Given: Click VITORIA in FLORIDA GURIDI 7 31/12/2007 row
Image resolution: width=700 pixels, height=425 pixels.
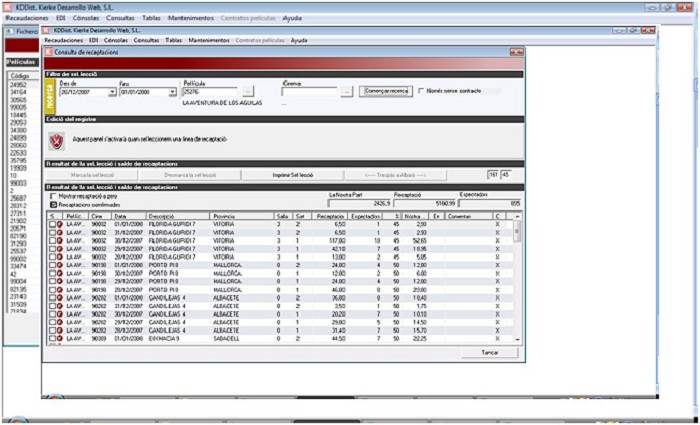Looking at the screenshot, I should 223,233.
